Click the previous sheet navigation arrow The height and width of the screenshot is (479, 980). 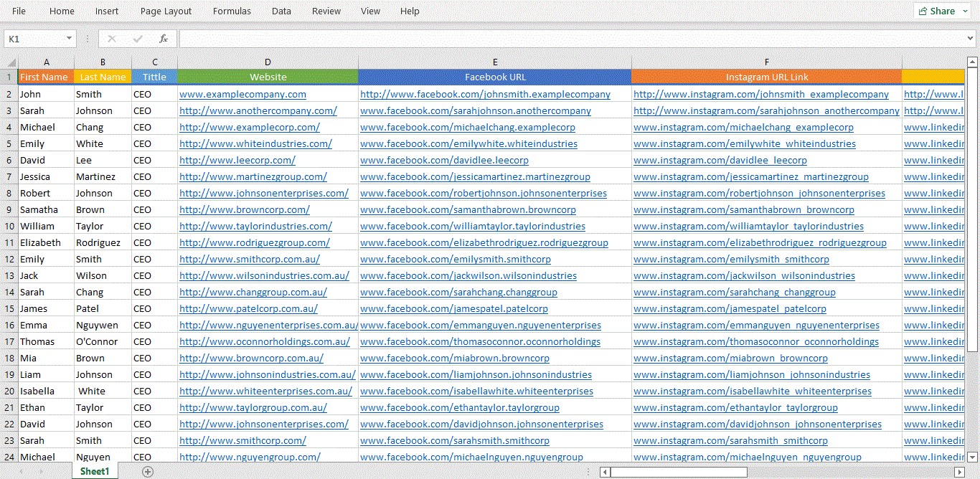22,471
